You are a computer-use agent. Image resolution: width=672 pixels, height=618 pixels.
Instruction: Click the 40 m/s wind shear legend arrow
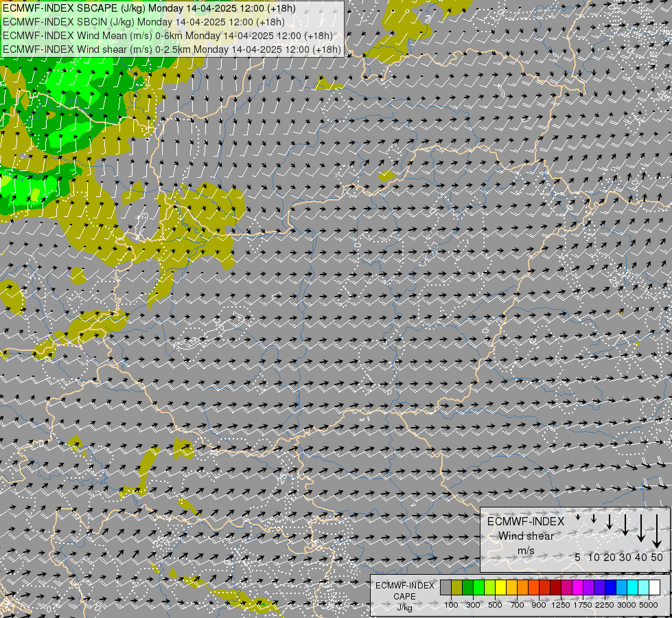641,528
